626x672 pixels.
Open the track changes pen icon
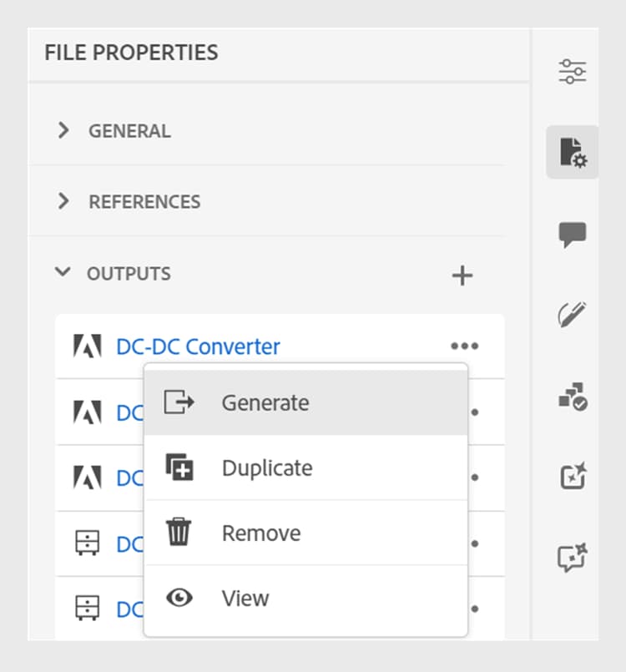(x=573, y=314)
